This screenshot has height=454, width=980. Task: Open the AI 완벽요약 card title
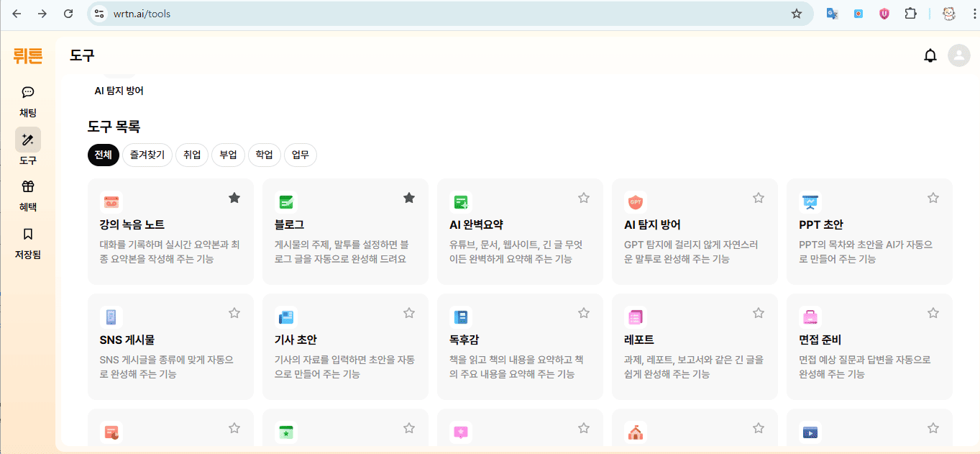476,224
